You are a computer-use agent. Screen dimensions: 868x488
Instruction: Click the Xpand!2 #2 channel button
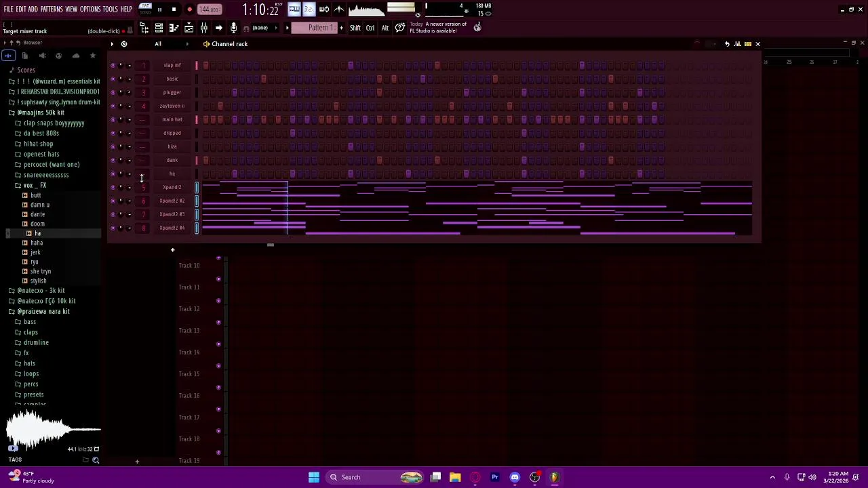(172, 201)
